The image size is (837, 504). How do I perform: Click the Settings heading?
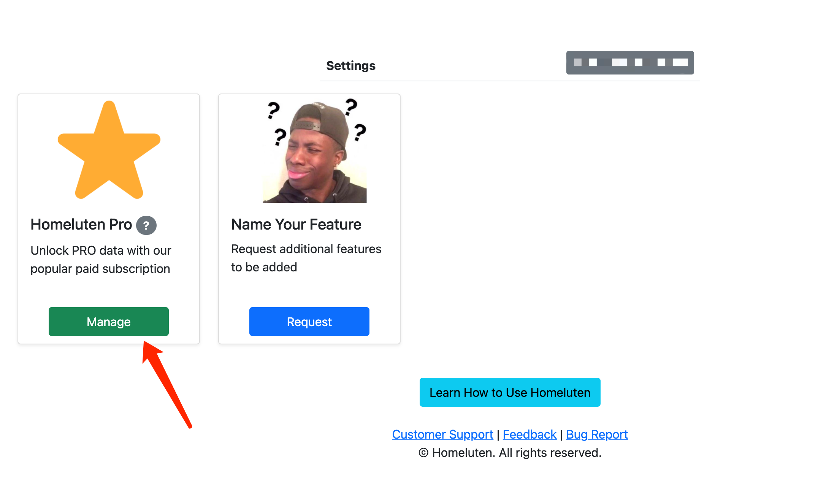tap(350, 65)
